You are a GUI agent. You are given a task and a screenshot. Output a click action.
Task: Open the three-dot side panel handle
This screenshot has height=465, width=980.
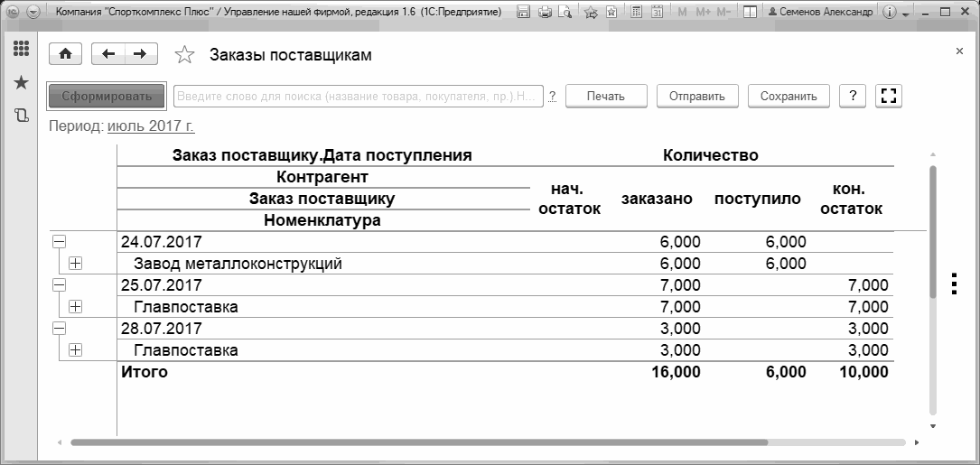tap(954, 284)
